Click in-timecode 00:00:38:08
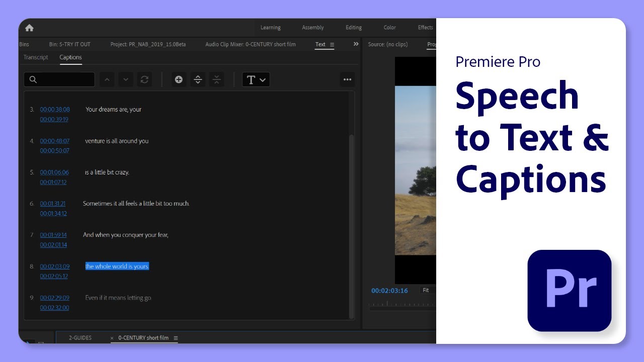 (x=55, y=110)
